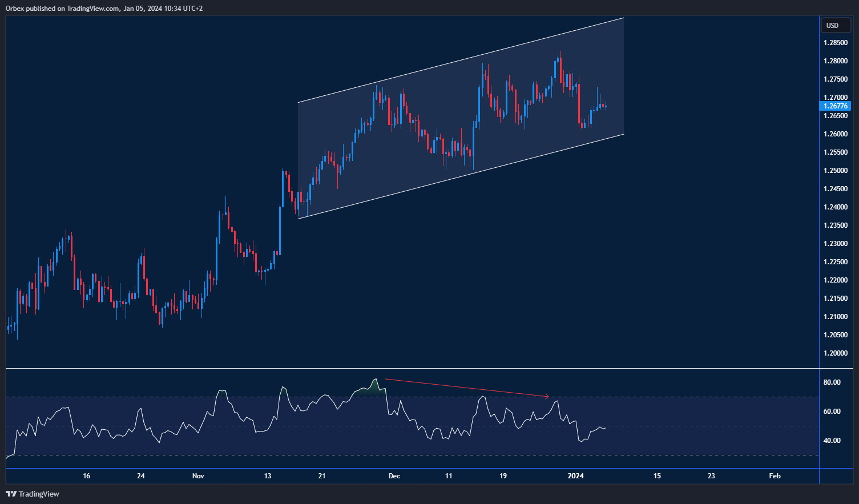The height and width of the screenshot is (504, 859).
Task: Click the Dec label on the date axis
Action: click(394, 475)
